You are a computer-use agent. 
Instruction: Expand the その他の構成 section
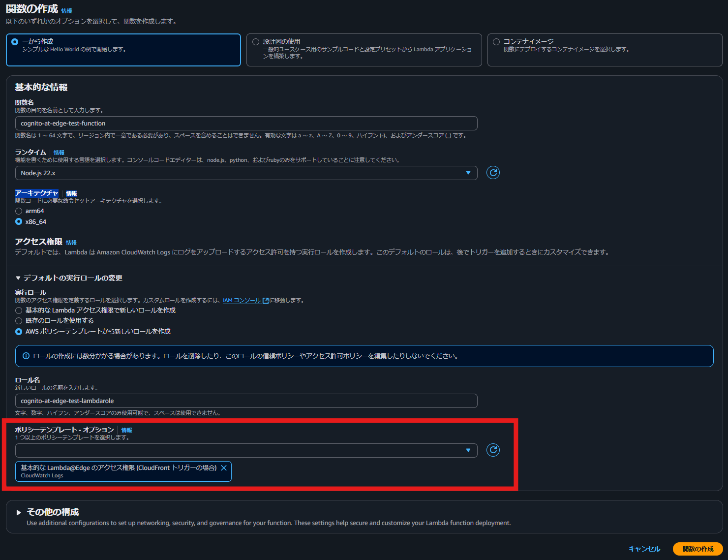click(19, 512)
